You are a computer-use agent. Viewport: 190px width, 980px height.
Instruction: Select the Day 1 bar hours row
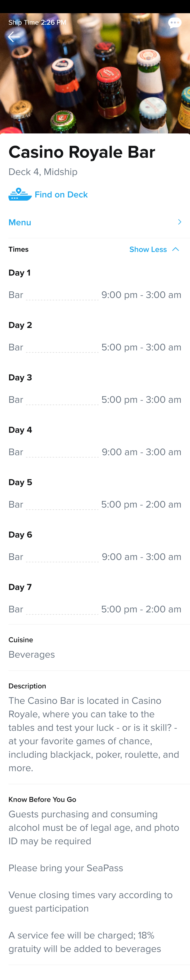click(x=95, y=295)
